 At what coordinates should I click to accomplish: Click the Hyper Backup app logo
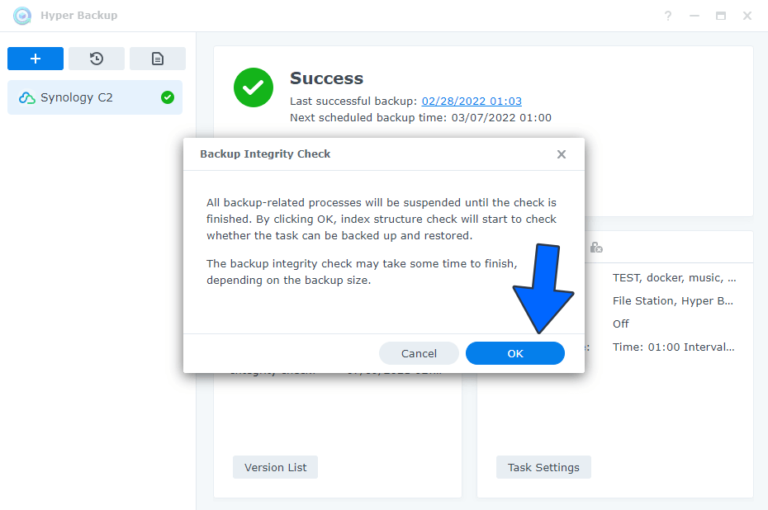[x=22, y=16]
